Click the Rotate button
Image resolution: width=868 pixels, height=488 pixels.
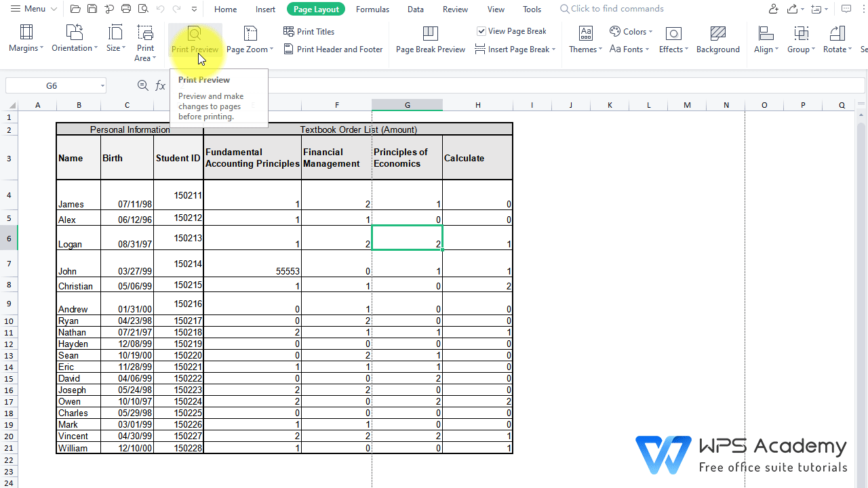point(837,41)
